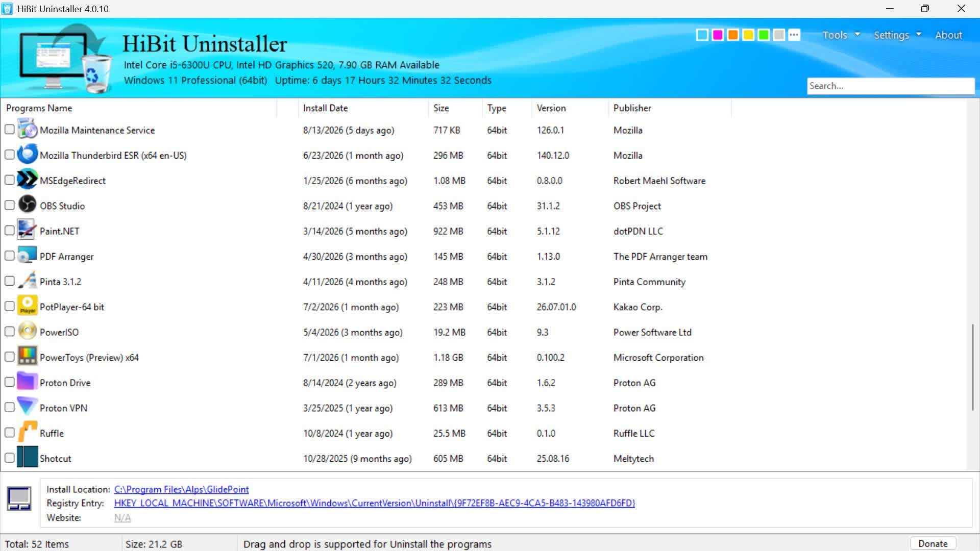Select the Proton Drive folder icon
The image size is (980, 551).
(x=28, y=382)
